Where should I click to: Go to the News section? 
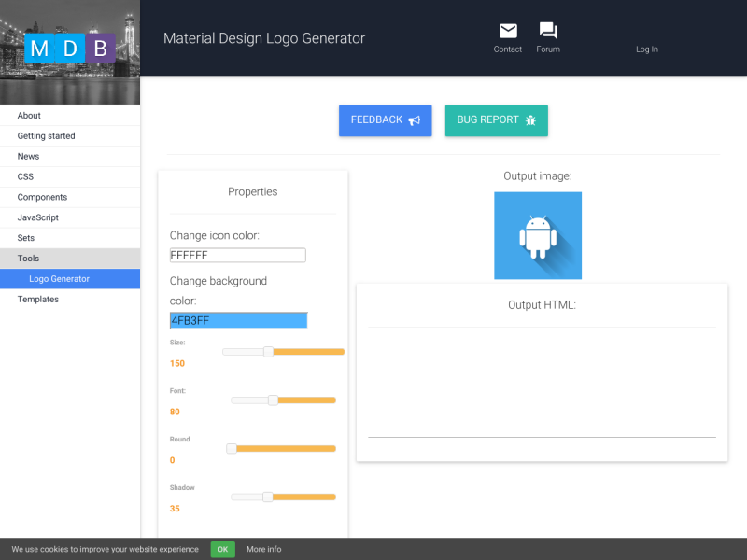(27, 156)
